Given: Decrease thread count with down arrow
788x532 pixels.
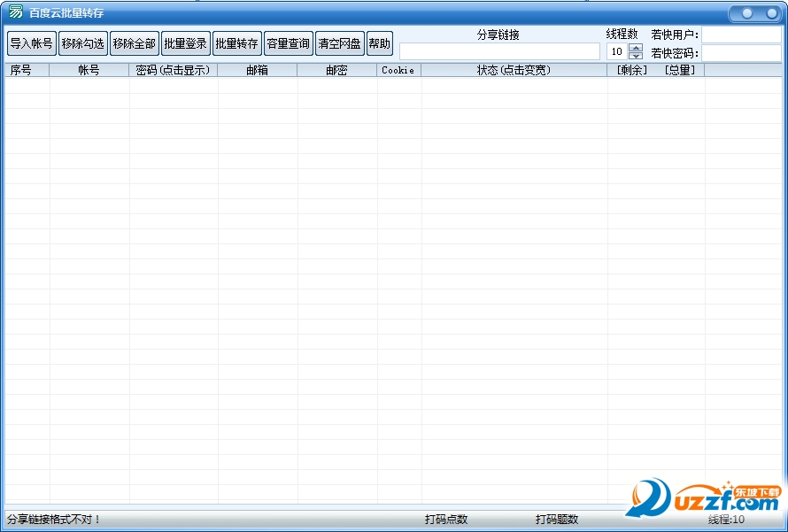Looking at the screenshot, I should click(x=636, y=56).
